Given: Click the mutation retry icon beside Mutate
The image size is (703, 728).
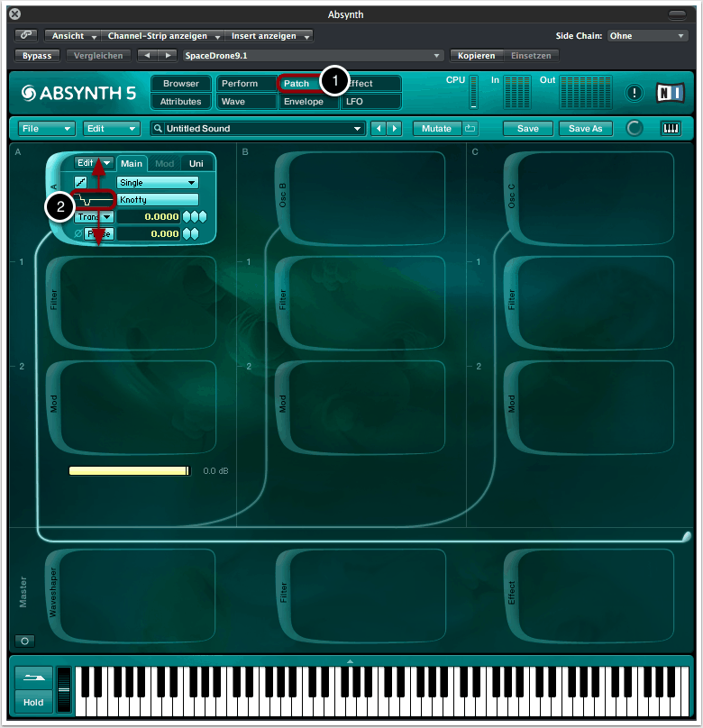Looking at the screenshot, I should [470, 129].
